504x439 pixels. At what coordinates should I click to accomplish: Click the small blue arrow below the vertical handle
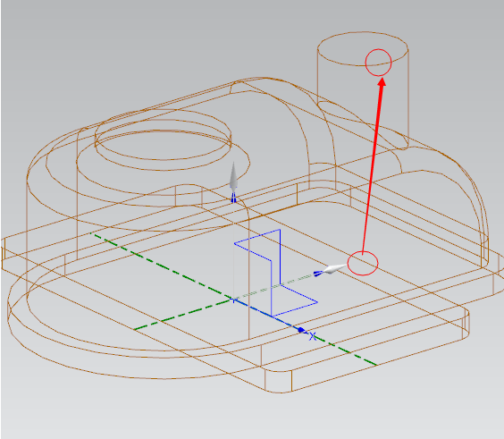[233, 198]
